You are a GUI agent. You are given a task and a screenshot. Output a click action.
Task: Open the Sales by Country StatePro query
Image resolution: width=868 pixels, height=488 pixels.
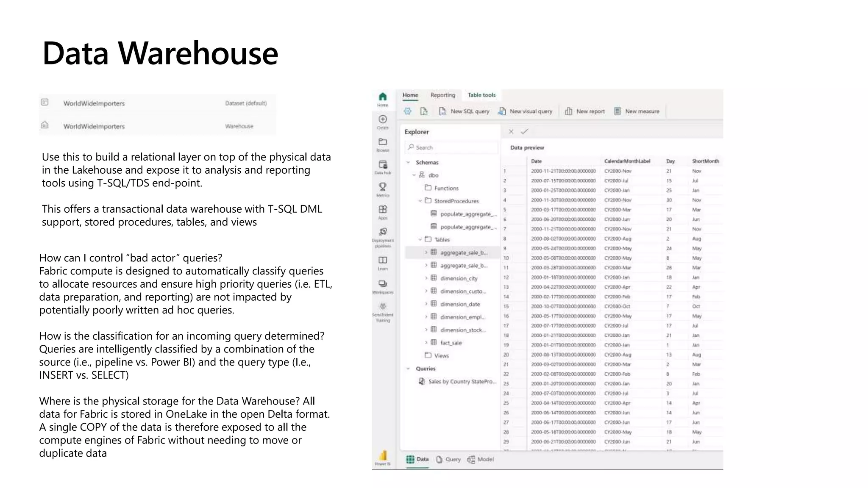point(458,381)
